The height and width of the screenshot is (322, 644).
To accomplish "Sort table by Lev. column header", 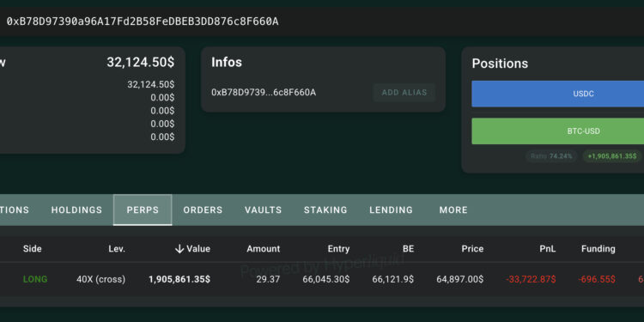I will click(117, 248).
